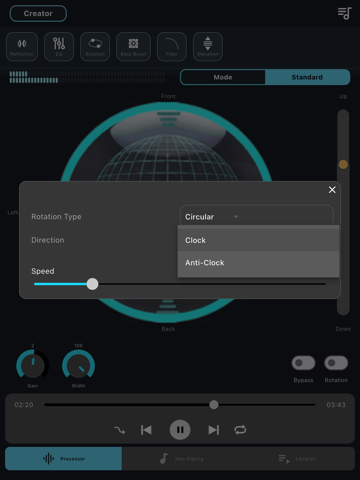Open the Rotation effect settings
The height and width of the screenshot is (480, 360).
tap(95, 47)
